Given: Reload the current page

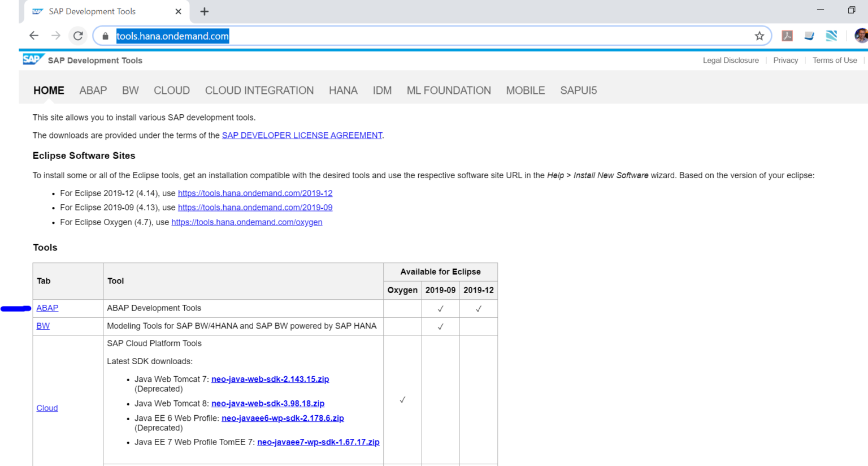Looking at the screenshot, I should coord(77,35).
